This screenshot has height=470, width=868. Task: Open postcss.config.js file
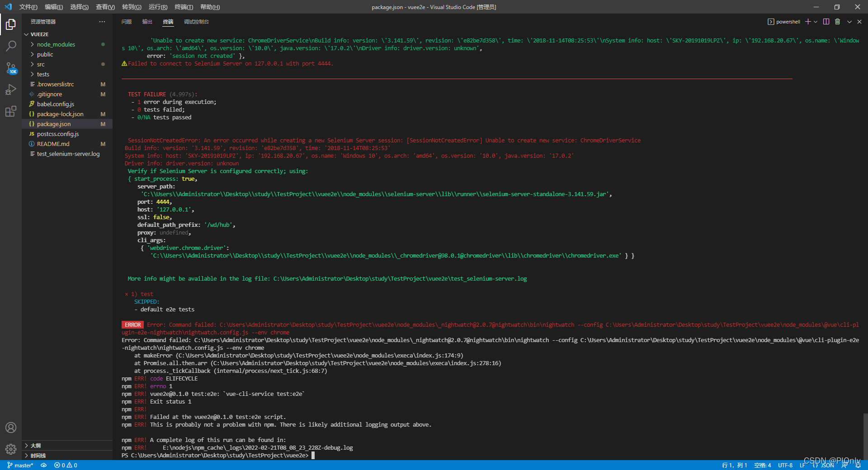coord(67,134)
